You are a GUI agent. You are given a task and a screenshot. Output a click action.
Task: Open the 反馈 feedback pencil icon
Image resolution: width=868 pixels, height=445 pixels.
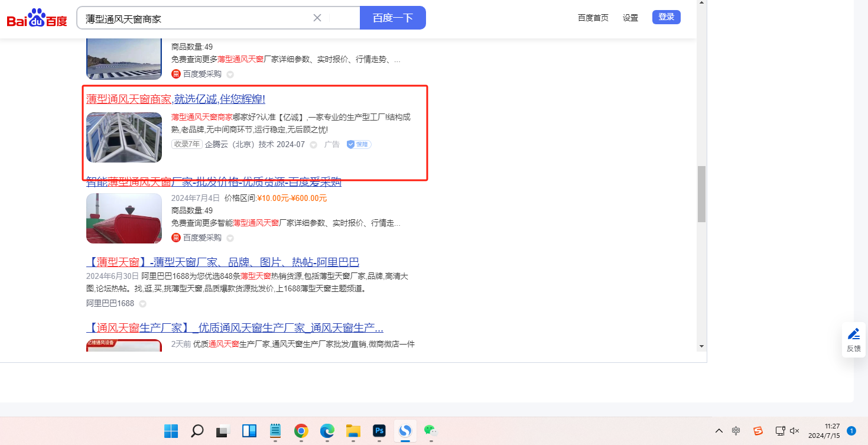(x=853, y=334)
